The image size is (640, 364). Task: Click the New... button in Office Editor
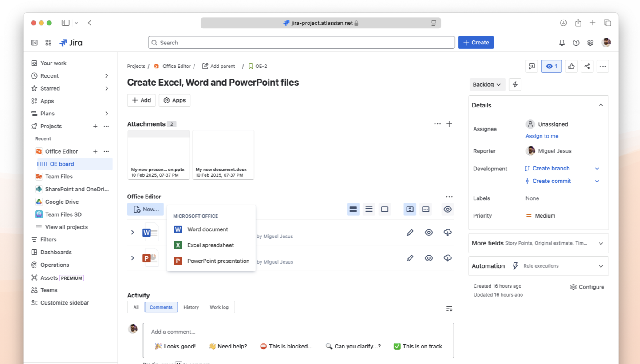[x=146, y=209]
